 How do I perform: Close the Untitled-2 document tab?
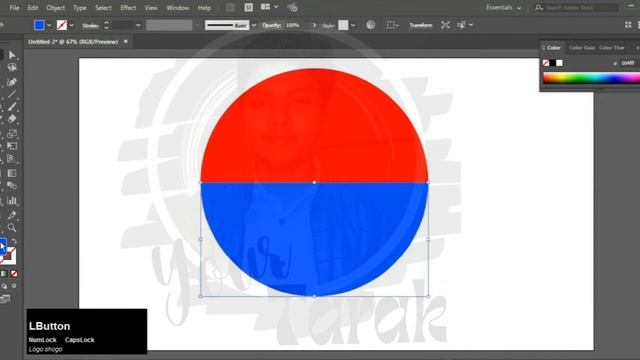click(x=126, y=42)
